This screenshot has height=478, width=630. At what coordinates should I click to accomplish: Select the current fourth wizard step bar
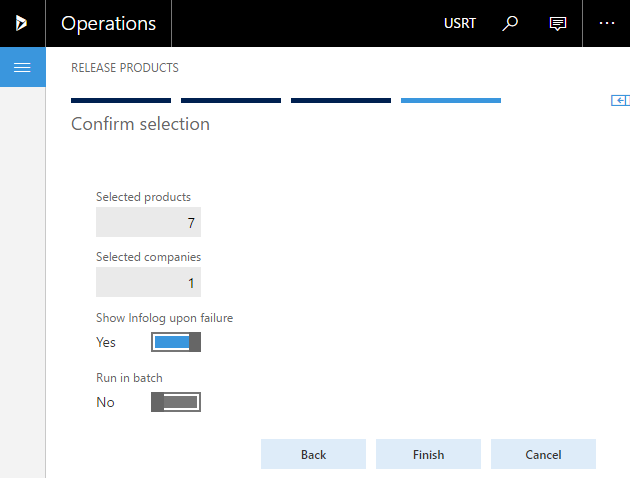451,100
